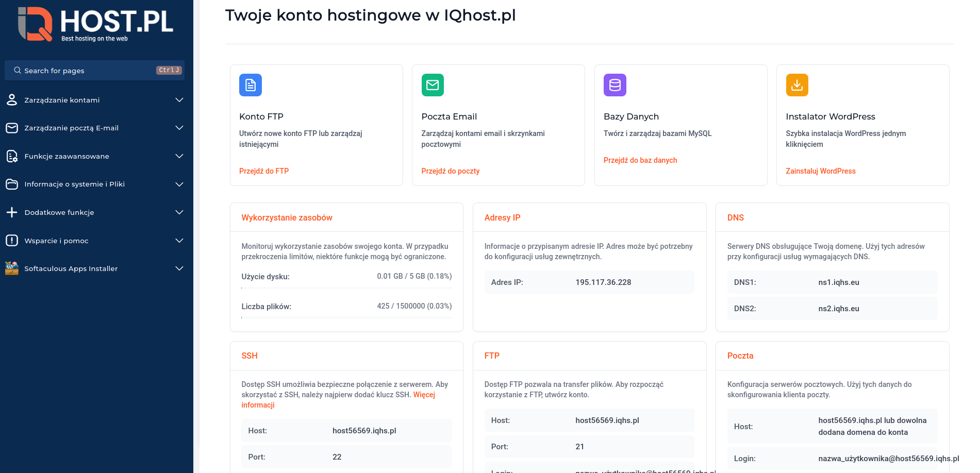Screen dimensions: 980x473
Task: Click the IQhost.pl logo
Action: pos(96,24)
